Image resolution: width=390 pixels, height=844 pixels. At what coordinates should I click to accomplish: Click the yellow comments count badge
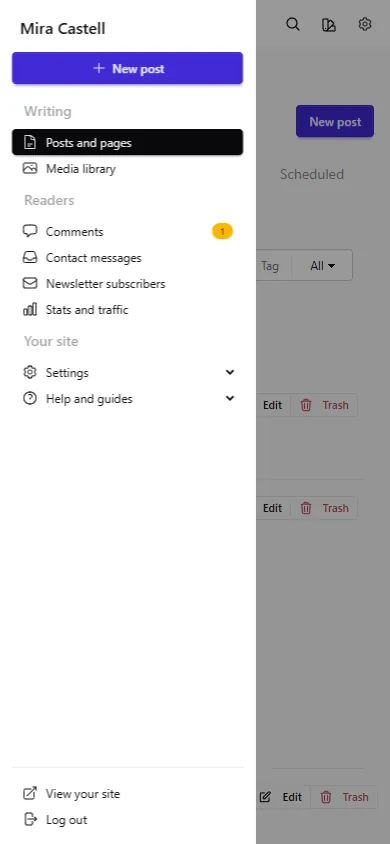click(x=222, y=232)
